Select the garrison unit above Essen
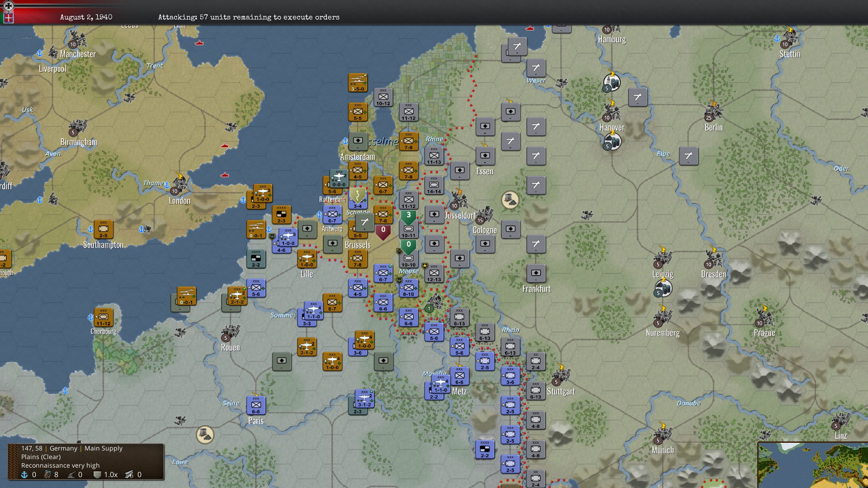 coord(485,156)
